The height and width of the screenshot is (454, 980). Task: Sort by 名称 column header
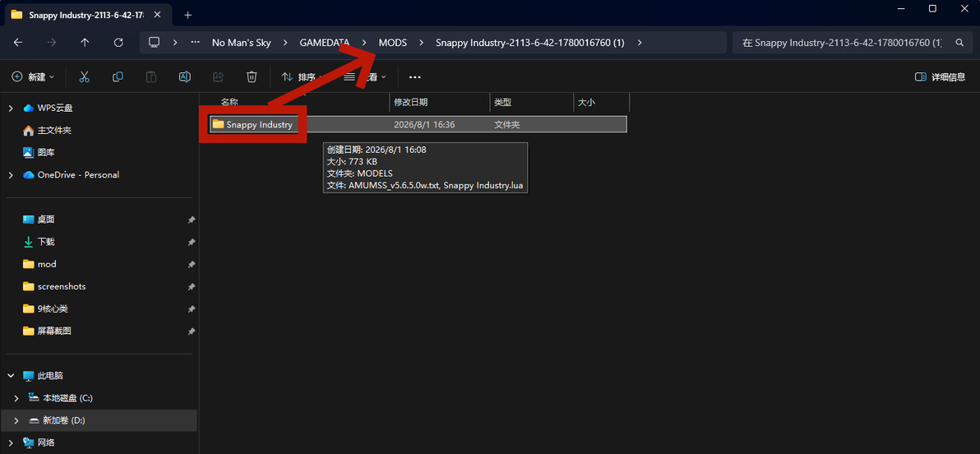click(229, 103)
